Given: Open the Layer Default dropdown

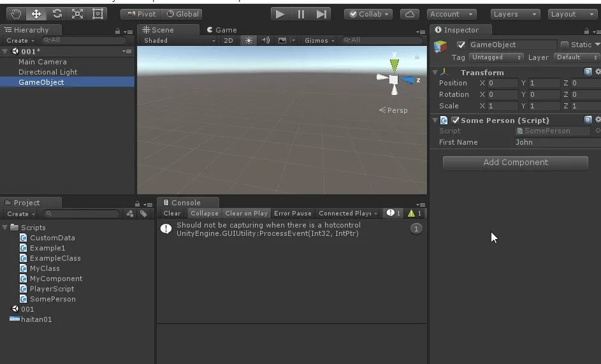Looking at the screenshot, I should 577,57.
